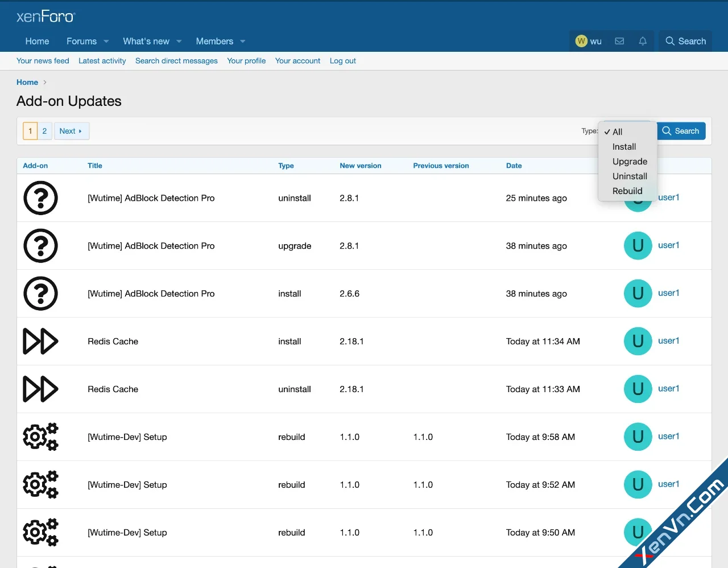The height and width of the screenshot is (568, 728).
Task: Click the Add-on column header
Action: click(35, 166)
